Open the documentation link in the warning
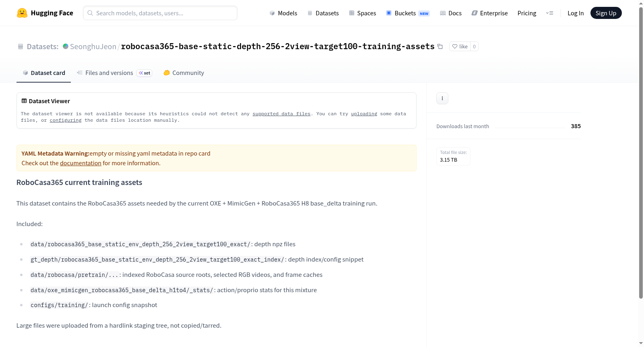 80,163
